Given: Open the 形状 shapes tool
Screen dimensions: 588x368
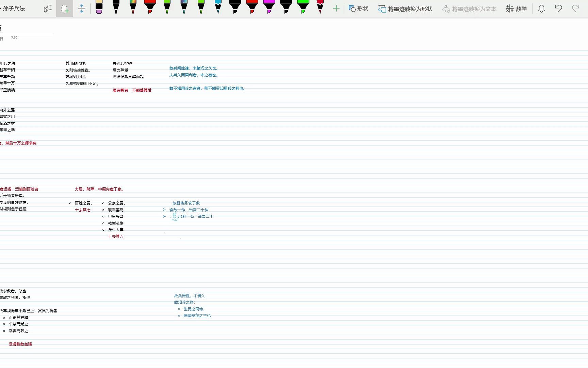Looking at the screenshot, I should tap(359, 9).
